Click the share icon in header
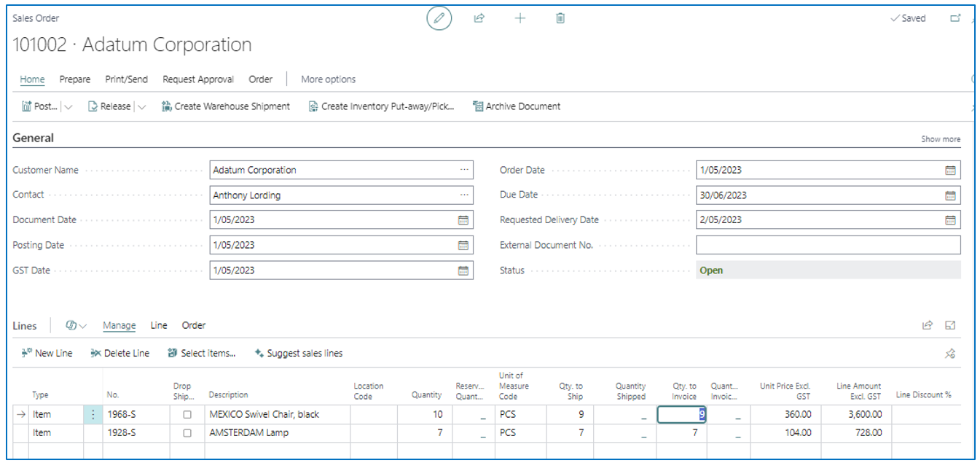 (x=479, y=19)
